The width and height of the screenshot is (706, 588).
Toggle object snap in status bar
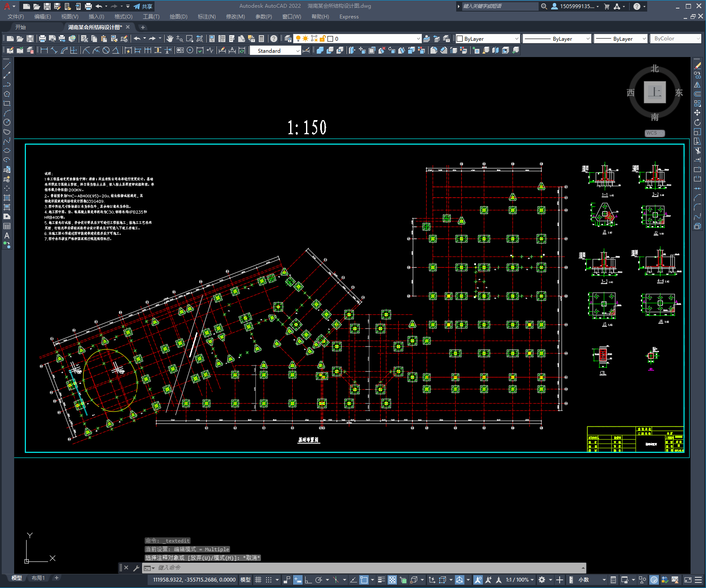tap(364, 580)
